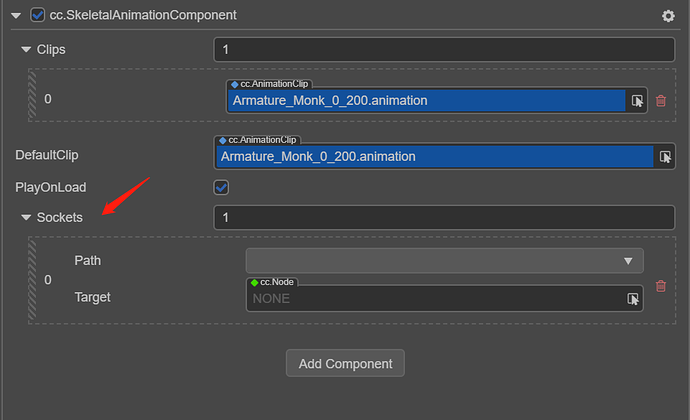Click the Target node field showing NONE

tap(435, 299)
